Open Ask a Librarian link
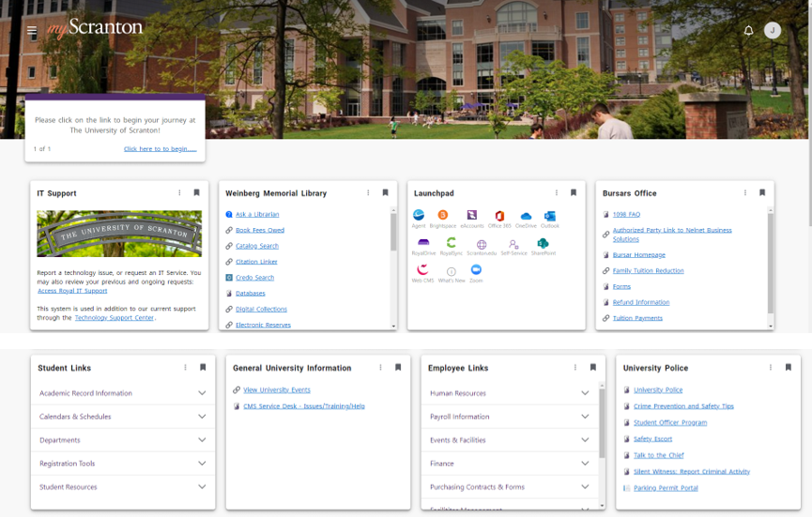This screenshot has height=517, width=812. (257, 214)
